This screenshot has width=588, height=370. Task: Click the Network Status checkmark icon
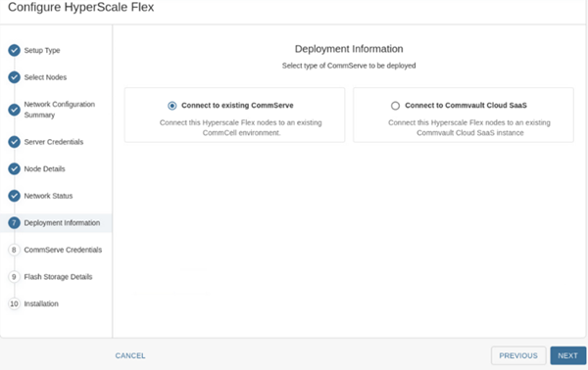(x=15, y=196)
